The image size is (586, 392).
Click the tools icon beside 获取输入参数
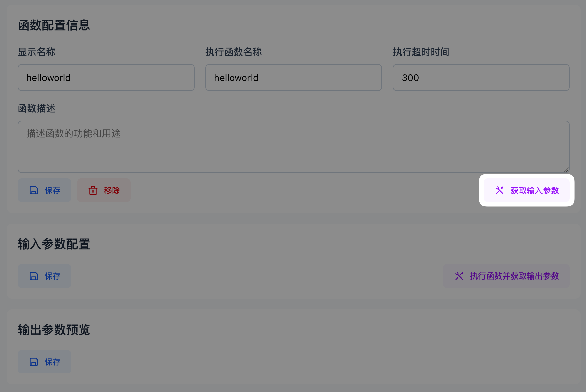(499, 190)
